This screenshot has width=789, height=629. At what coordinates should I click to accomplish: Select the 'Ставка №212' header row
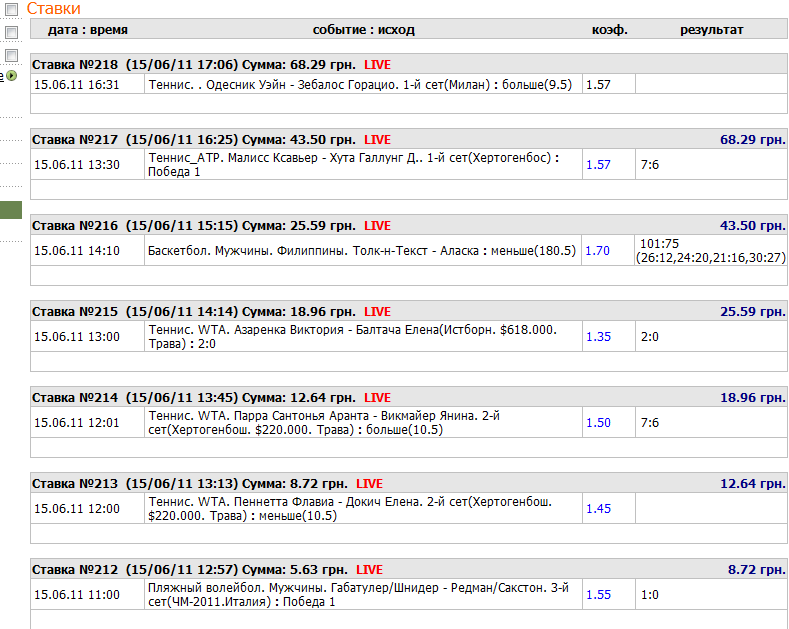[x=409, y=570]
